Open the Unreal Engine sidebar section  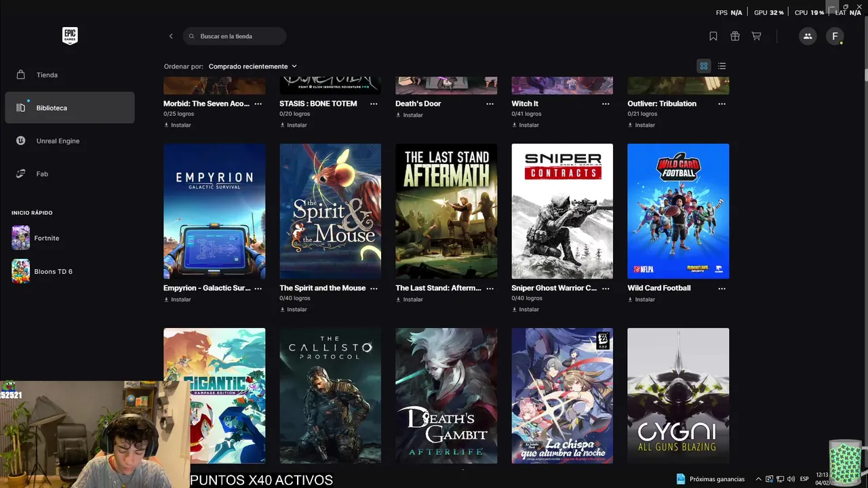point(70,141)
